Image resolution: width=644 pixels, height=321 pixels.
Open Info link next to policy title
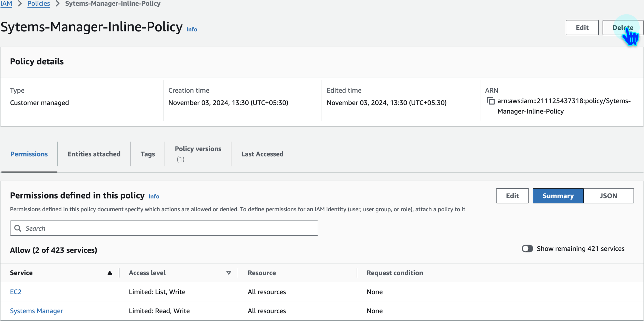point(192,29)
